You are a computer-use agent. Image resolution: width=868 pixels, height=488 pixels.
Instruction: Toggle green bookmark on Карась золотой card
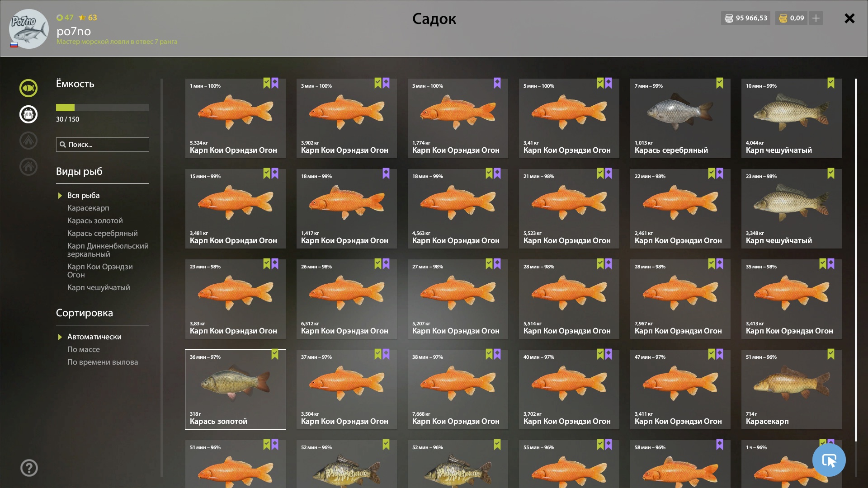coord(275,354)
